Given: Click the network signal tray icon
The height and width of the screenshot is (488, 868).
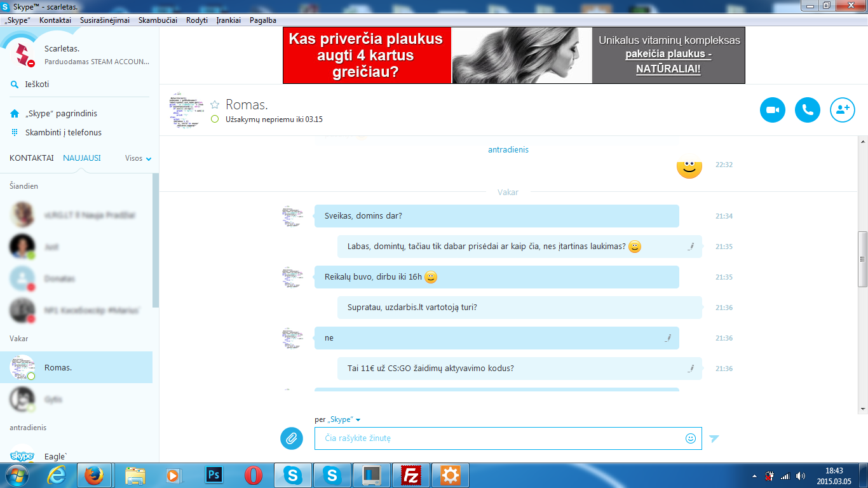Looking at the screenshot, I should click(x=785, y=475).
